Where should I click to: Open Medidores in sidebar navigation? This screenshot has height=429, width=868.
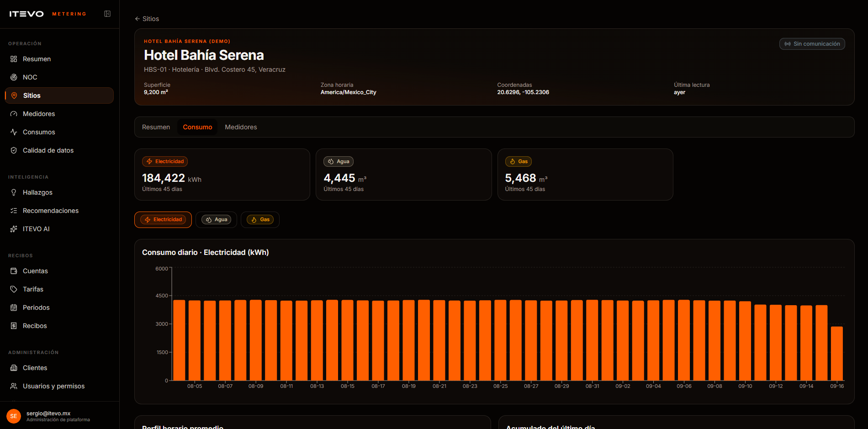(59, 114)
